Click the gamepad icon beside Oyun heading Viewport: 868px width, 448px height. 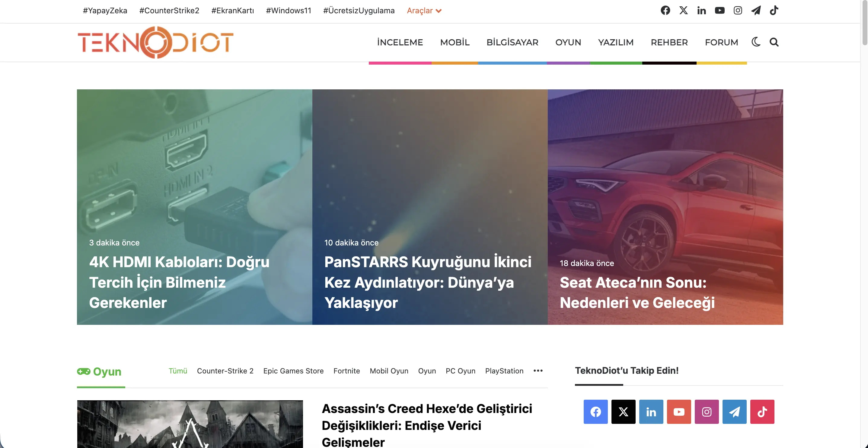click(84, 372)
